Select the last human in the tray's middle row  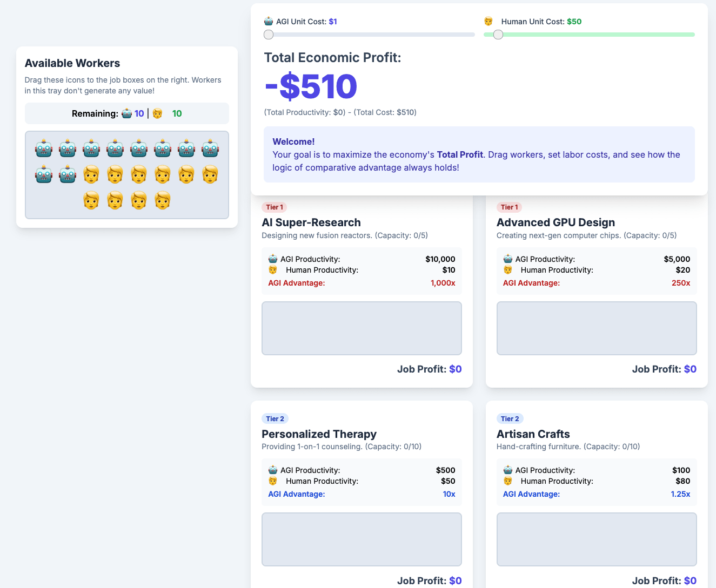click(x=210, y=174)
